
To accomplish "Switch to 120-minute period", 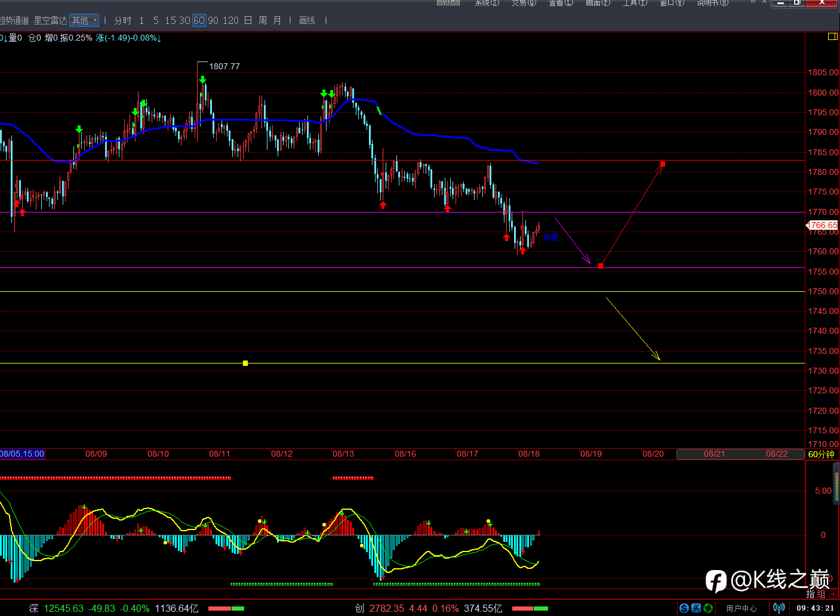I will tap(230, 20).
